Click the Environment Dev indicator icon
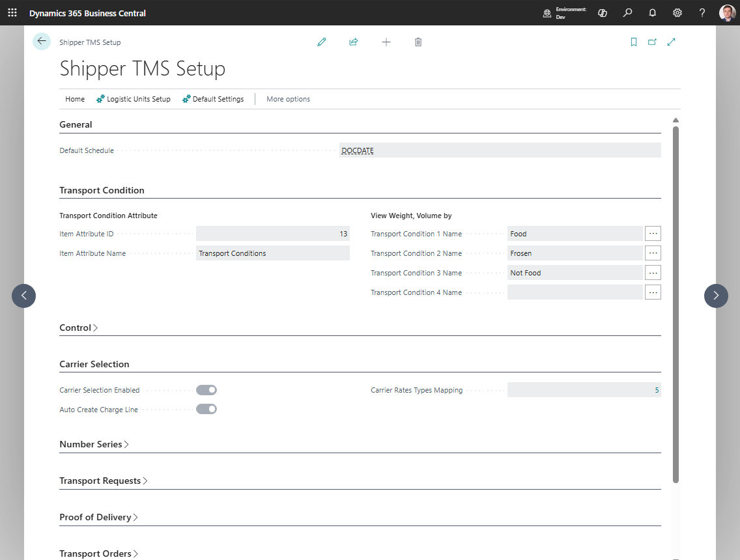Screen dimensions: 740x560 547,13
